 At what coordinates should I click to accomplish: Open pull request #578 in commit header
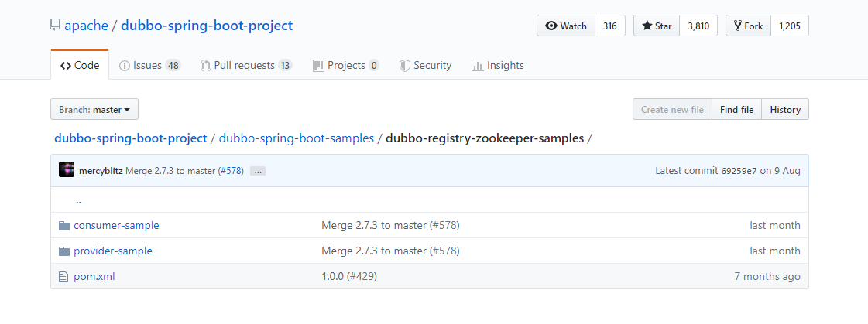coord(232,171)
